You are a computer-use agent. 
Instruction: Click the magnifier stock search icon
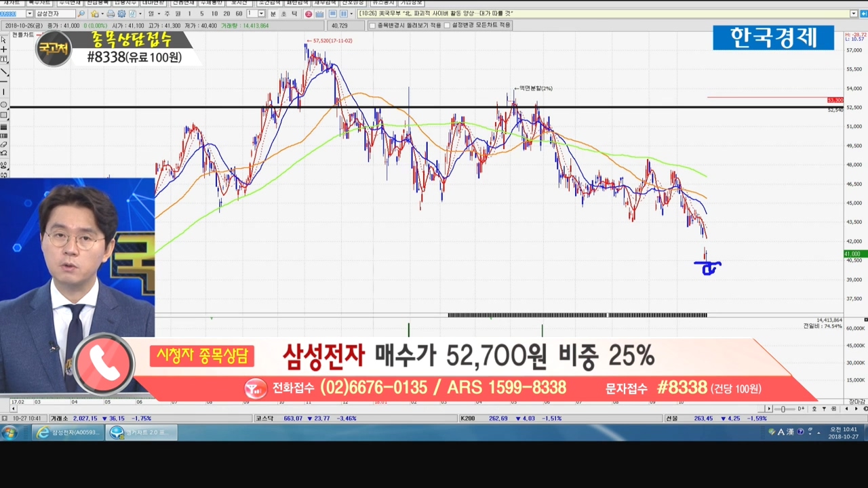(81, 14)
